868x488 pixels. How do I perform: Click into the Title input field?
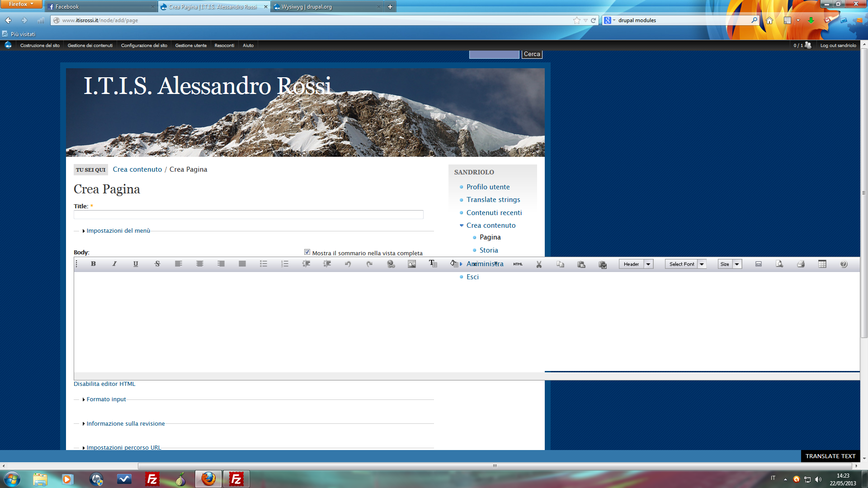coord(249,215)
